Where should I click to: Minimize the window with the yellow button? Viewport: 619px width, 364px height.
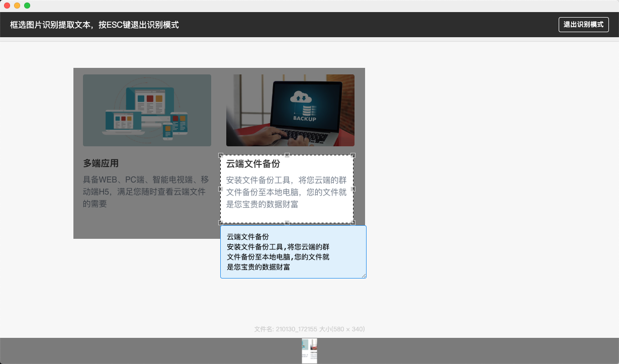(x=17, y=6)
